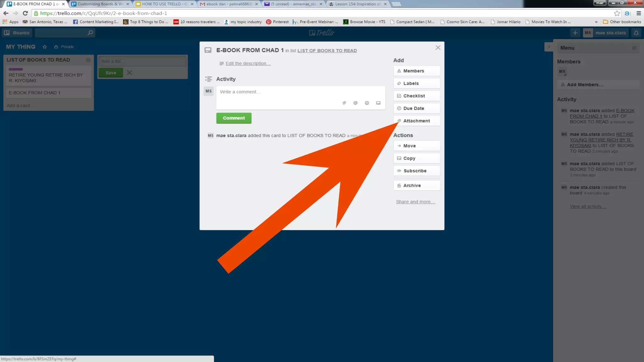Click the attach file icon in comment box

344,103
